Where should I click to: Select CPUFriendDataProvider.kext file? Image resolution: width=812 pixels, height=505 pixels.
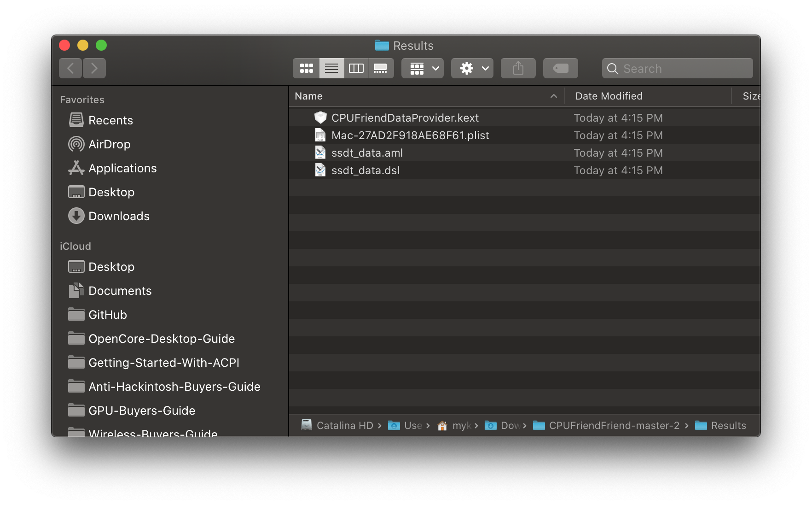click(405, 118)
